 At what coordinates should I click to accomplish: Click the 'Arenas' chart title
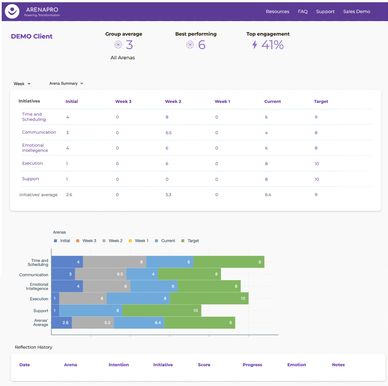[59, 232]
